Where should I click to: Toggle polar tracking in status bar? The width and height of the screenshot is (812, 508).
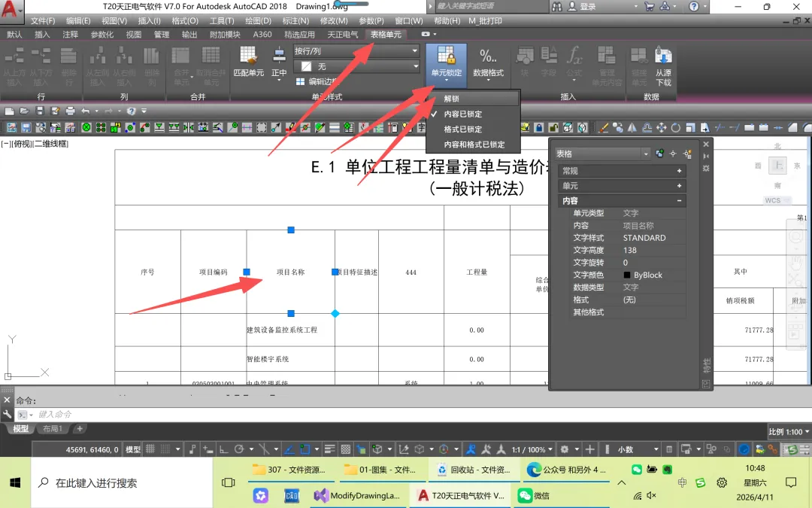(x=239, y=449)
